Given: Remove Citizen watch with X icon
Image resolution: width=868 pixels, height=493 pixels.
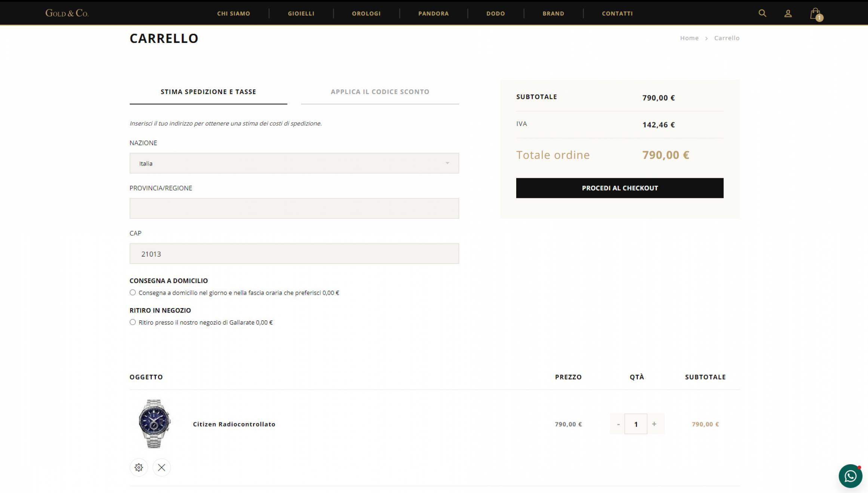Looking at the screenshot, I should [x=161, y=468].
